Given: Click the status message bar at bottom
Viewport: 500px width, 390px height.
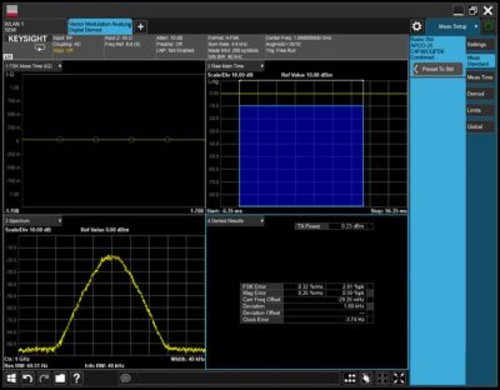Looking at the screenshot, I should click(230, 378).
